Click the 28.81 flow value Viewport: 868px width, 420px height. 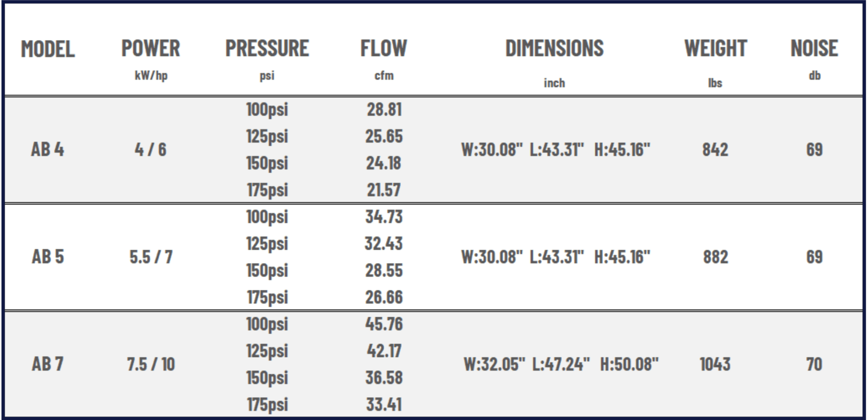pyautogui.click(x=384, y=109)
